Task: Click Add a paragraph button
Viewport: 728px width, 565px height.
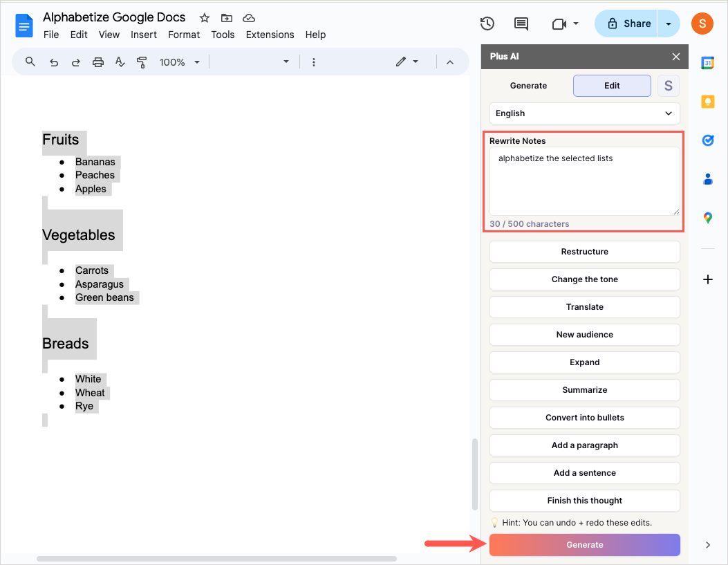Action: (584, 445)
